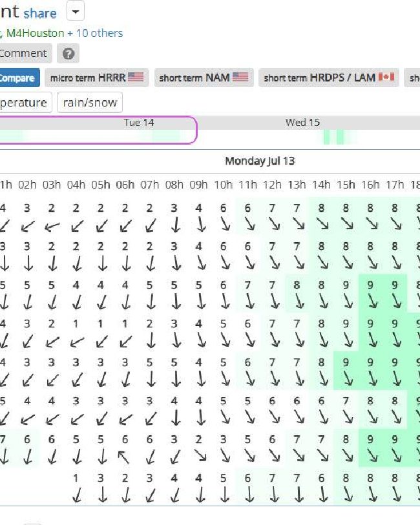This screenshot has height=525, width=420.
Task: Open the help question mark icon
Action: tap(68, 54)
